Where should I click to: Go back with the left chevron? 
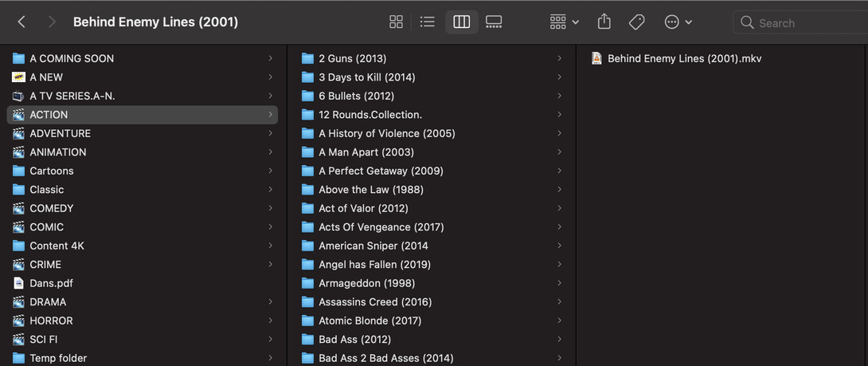click(x=22, y=22)
